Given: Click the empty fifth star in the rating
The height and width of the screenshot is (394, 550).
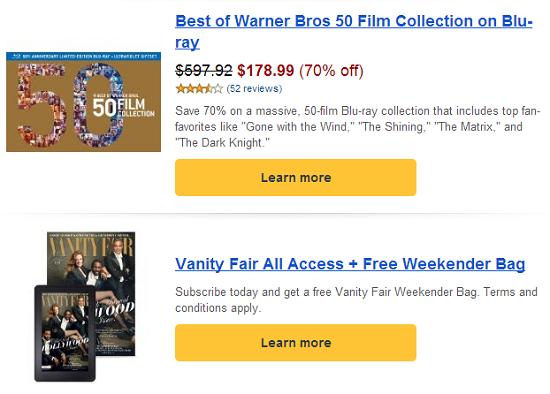Looking at the screenshot, I should coord(218,88).
